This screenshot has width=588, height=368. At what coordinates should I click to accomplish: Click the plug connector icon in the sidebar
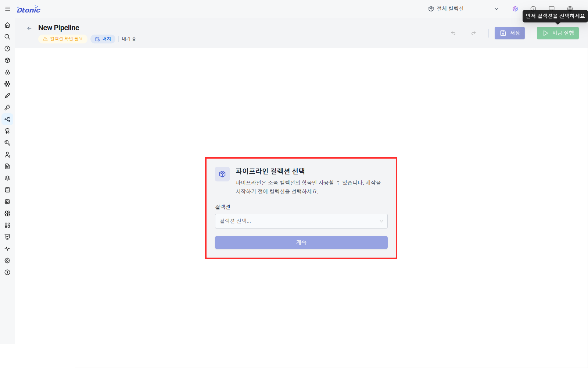[7, 96]
